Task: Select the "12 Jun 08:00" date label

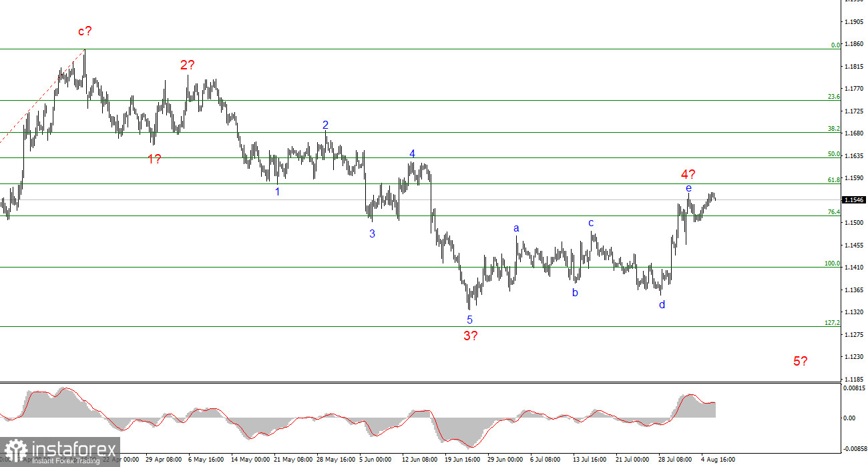Action: point(421,459)
